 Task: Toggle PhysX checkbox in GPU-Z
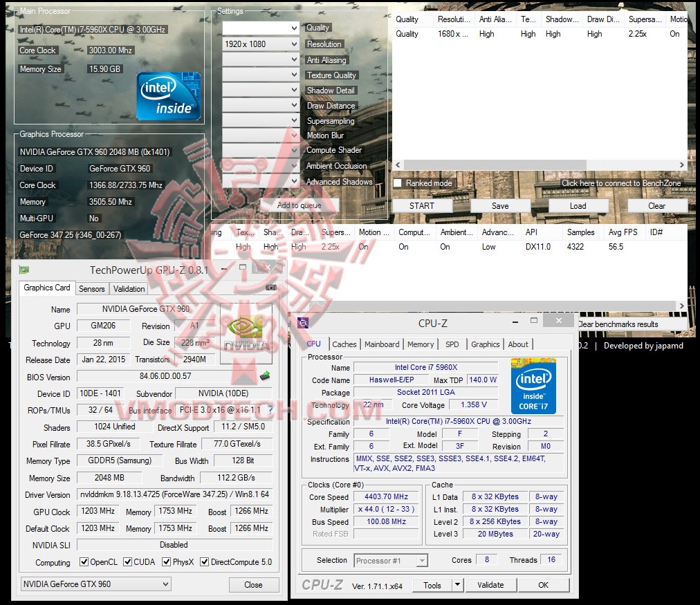coord(167,561)
